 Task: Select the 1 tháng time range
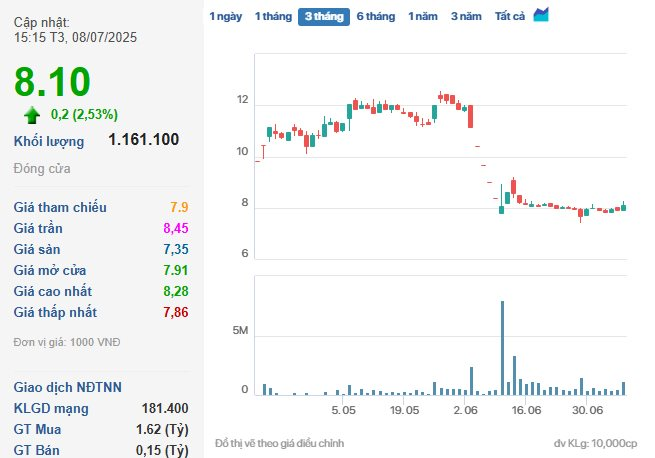click(272, 17)
